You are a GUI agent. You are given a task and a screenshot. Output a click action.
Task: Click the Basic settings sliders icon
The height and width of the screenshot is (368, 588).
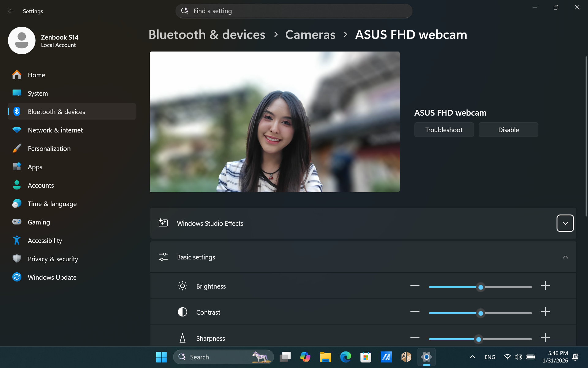click(x=163, y=257)
